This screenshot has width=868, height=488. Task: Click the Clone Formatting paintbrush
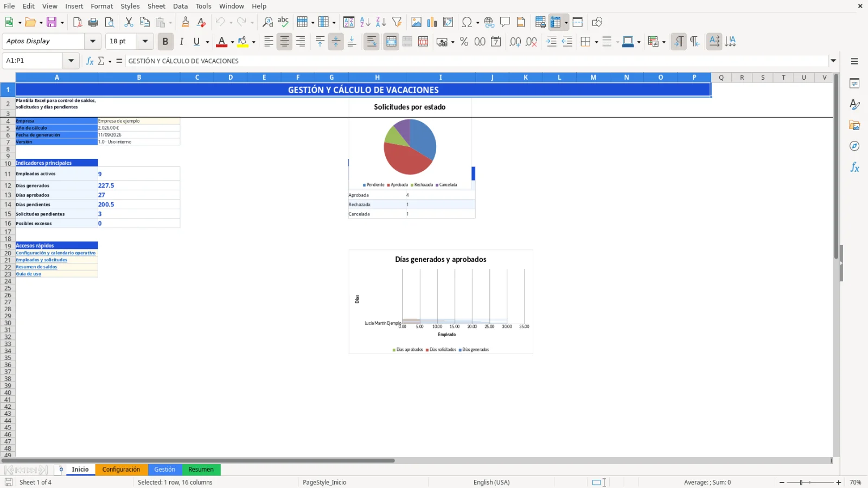186,22
